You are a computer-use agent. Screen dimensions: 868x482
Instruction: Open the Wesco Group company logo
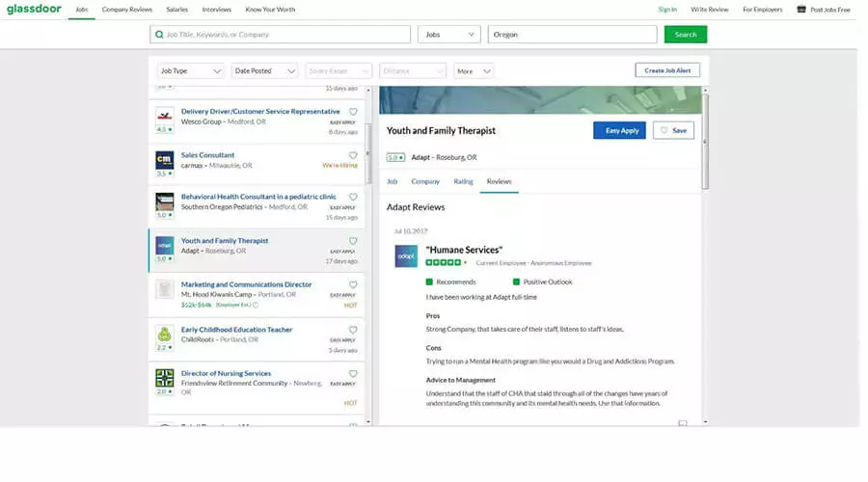164,116
